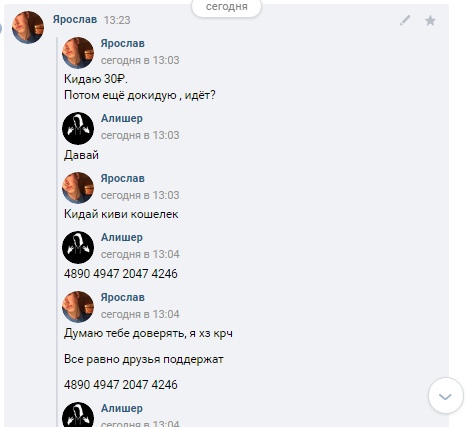The image size is (471, 427).
Task: Open Ярослав's avatar above "Кидаю 30₽" message
Action: point(78,53)
